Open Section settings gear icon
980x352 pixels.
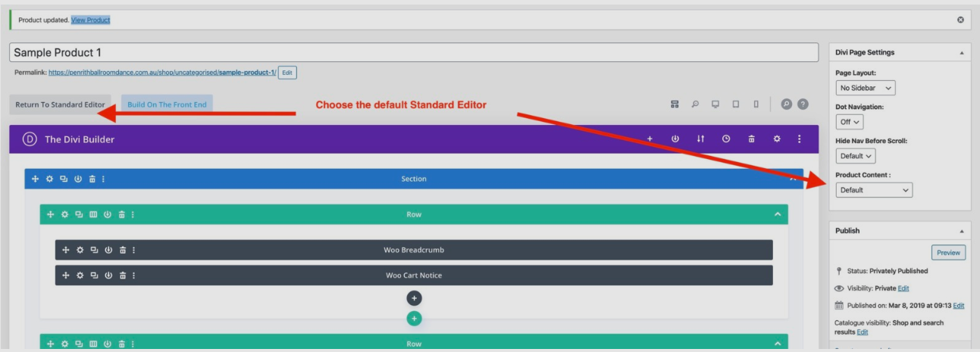point(49,179)
